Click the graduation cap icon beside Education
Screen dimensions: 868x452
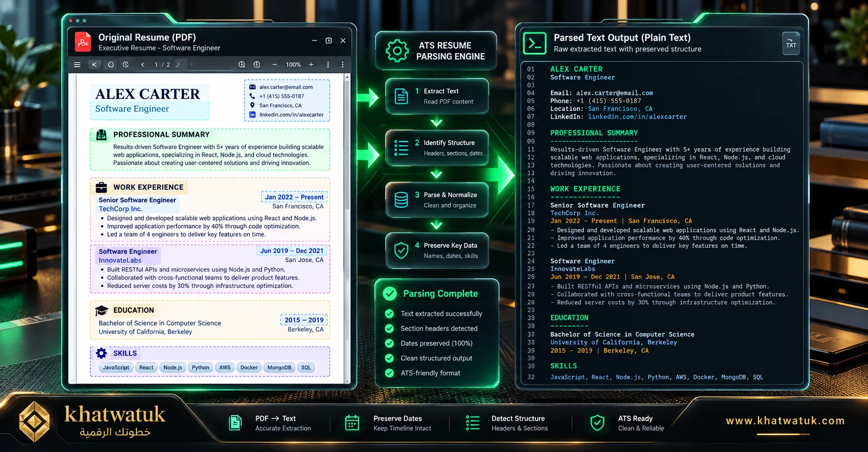101,310
